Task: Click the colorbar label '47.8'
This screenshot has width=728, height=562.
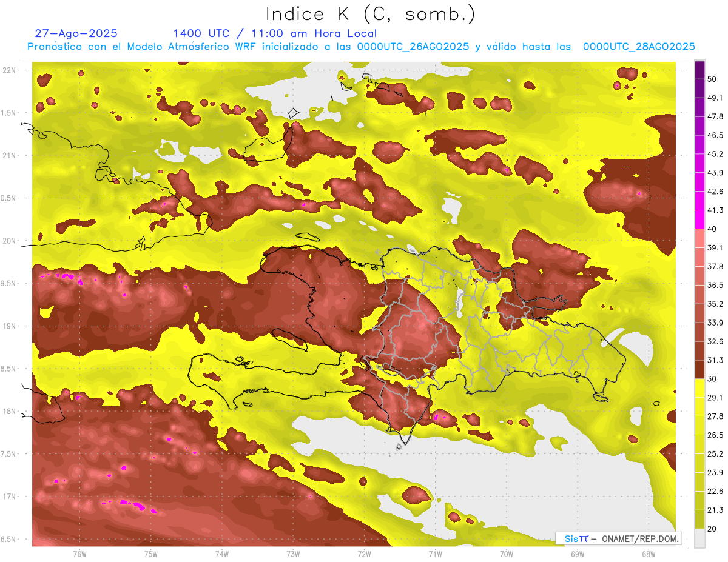Action: coord(715,116)
